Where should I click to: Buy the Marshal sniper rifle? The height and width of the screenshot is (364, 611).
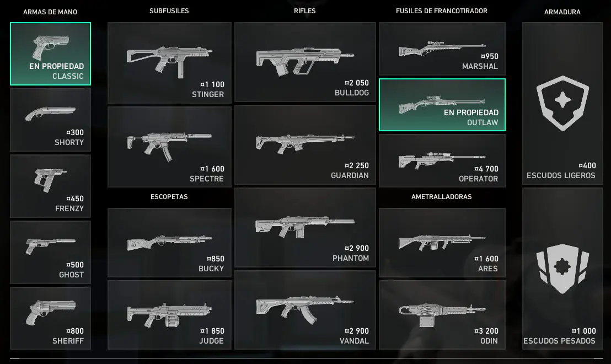tap(442, 49)
